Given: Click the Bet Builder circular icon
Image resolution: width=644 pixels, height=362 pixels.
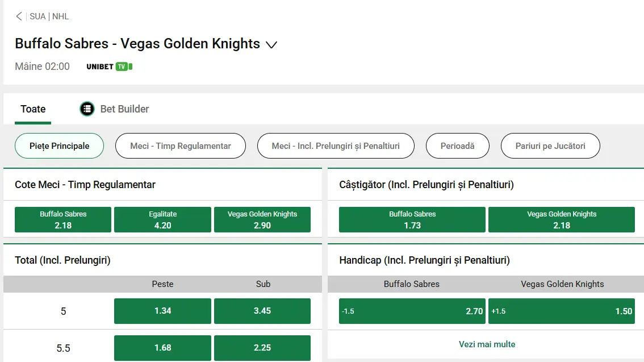Looking at the screenshot, I should point(86,109).
